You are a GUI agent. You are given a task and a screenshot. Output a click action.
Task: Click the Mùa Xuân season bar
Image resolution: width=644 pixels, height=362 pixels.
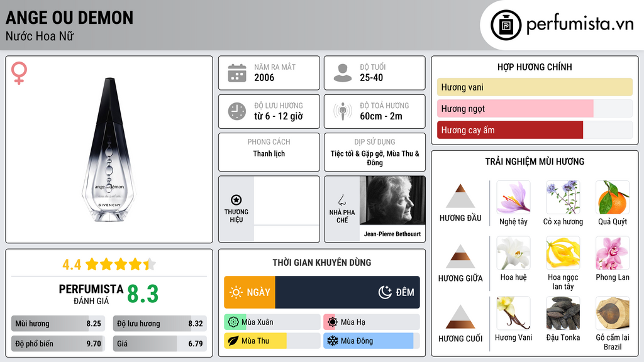[x=272, y=322]
